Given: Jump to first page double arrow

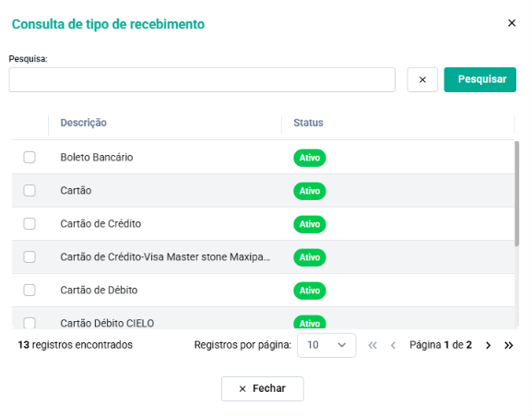Looking at the screenshot, I should coord(372,345).
